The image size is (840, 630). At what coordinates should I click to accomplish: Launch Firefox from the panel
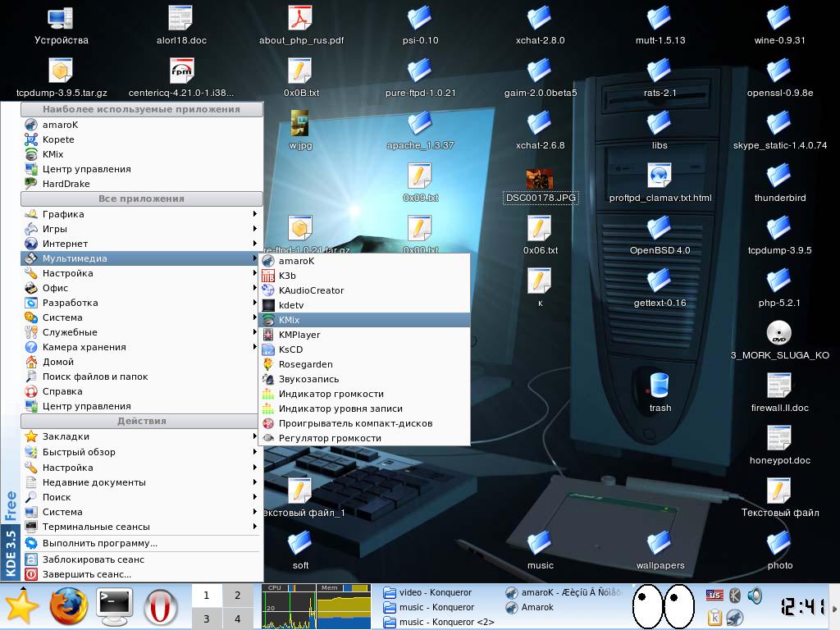pyautogui.click(x=69, y=606)
